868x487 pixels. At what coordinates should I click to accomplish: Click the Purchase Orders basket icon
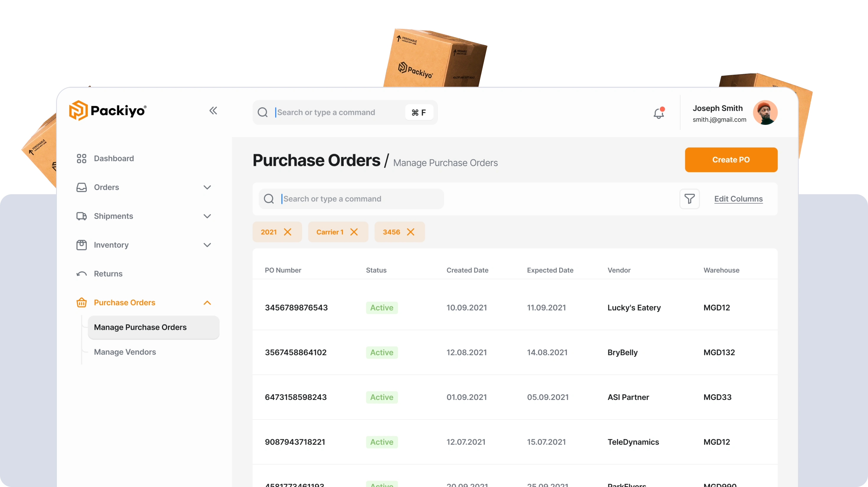pyautogui.click(x=81, y=303)
